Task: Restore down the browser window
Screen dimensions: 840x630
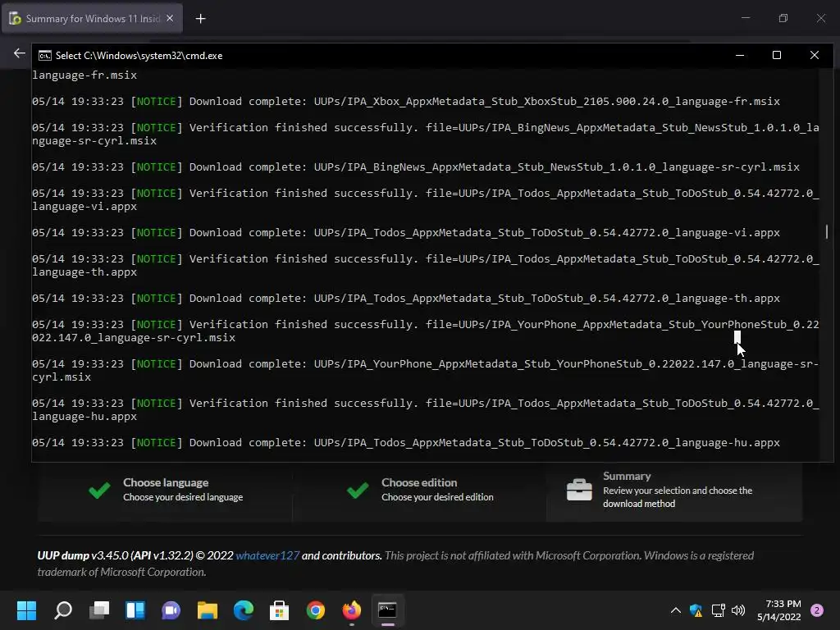Action: coord(783,18)
